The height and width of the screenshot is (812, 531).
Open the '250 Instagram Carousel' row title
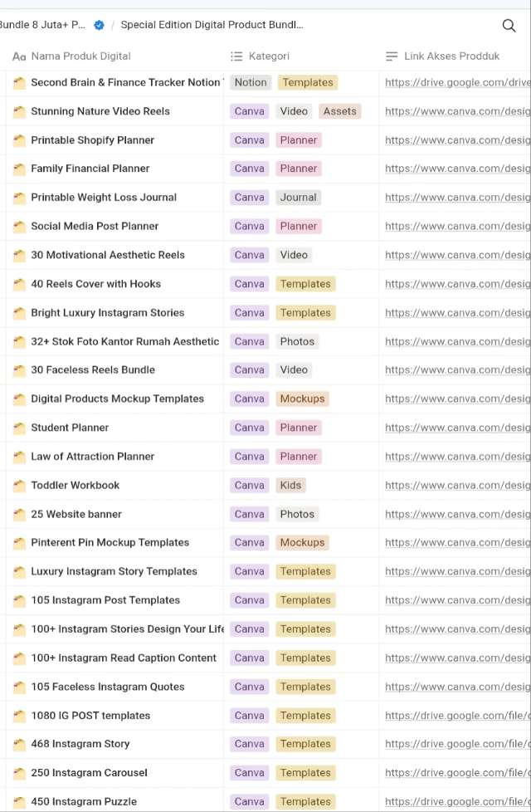point(89,773)
